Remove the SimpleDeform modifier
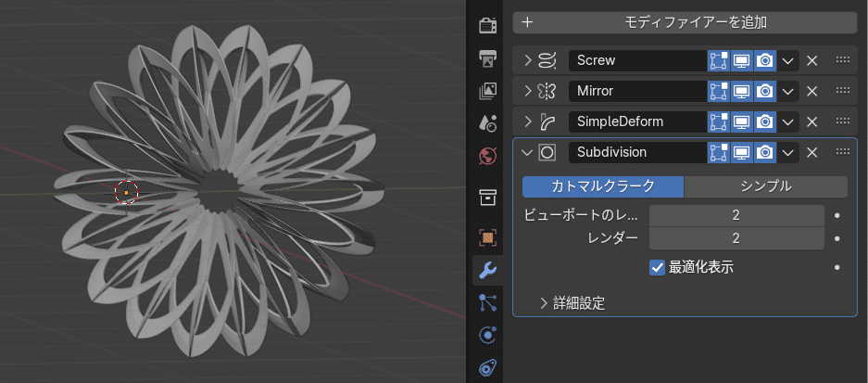Viewport: 868px width, 383px height. pos(812,121)
